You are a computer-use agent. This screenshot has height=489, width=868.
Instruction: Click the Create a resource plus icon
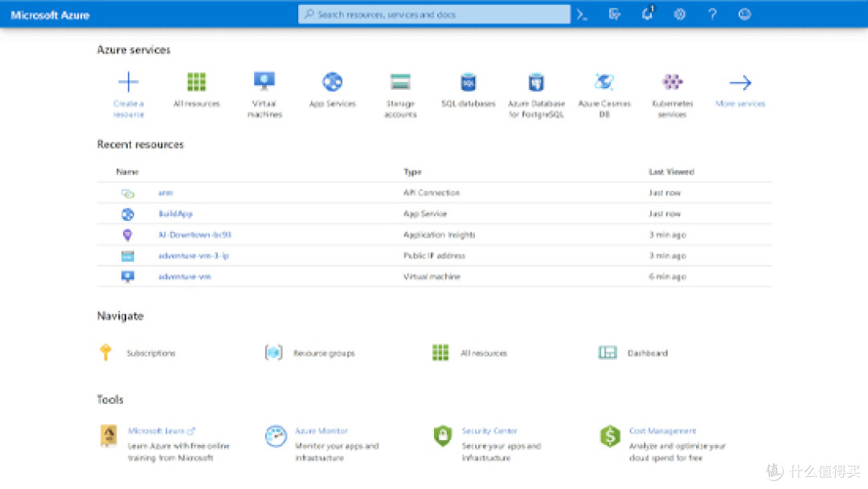tap(129, 83)
